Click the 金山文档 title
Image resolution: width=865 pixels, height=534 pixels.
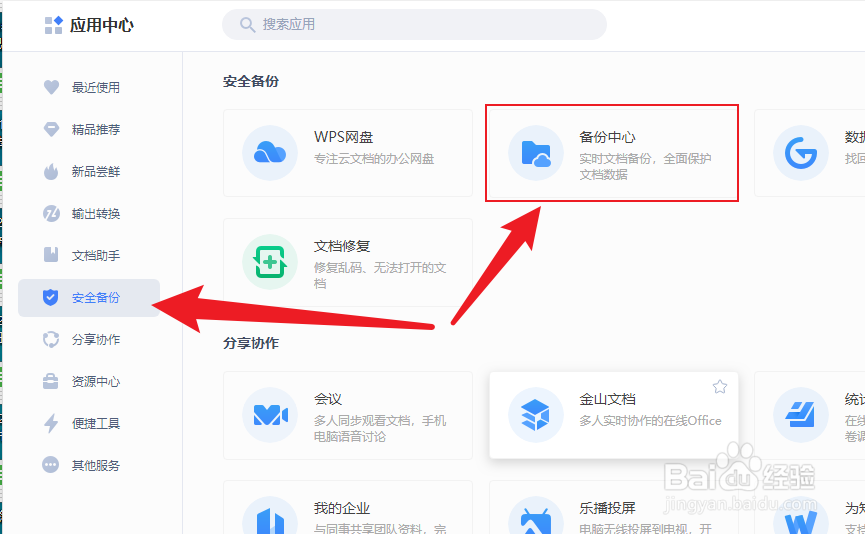[607, 399]
